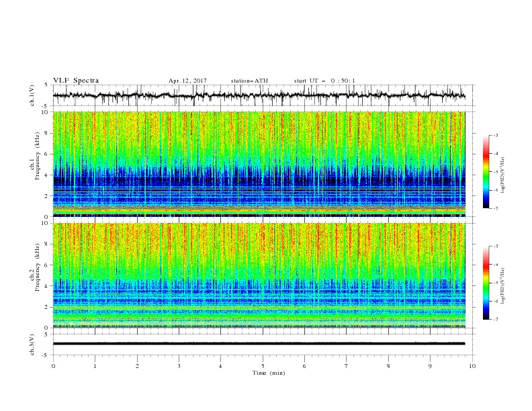Click the ch.2 spectrogram color scale bar
532x411 pixels.
[486, 283]
